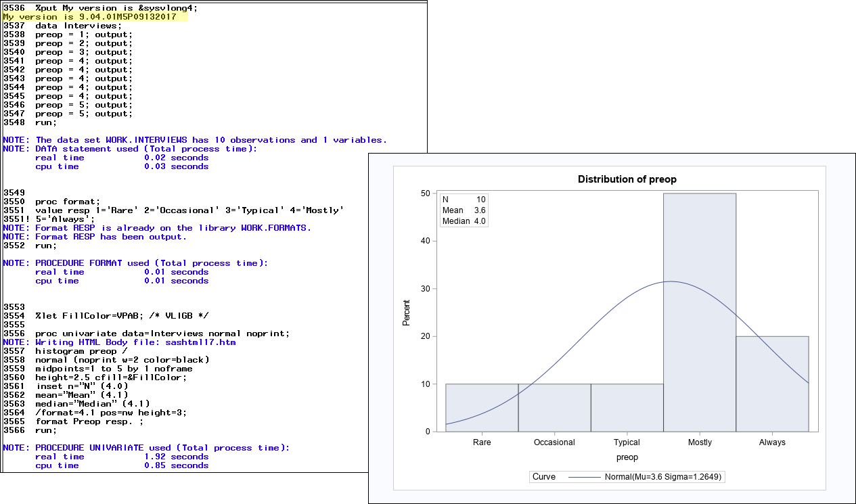Click the 'preop' x-axis label
This screenshot has width=856, height=504.
coord(627,458)
